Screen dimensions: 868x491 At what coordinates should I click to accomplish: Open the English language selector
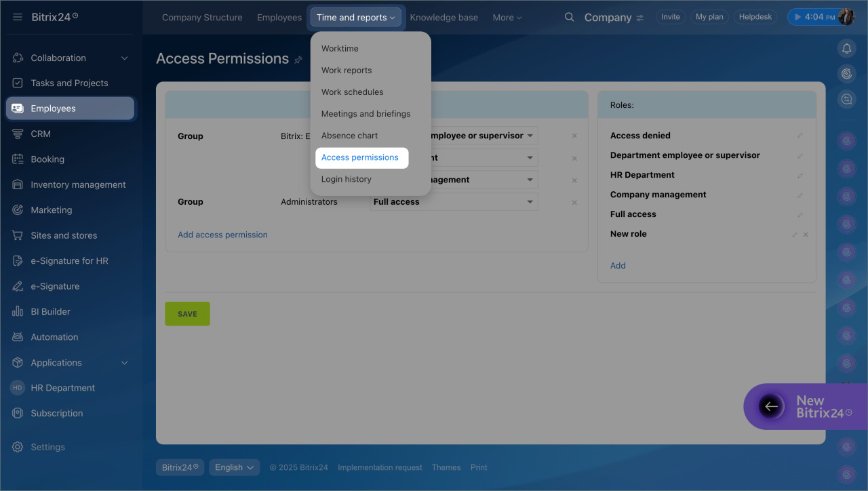pos(234,467)
